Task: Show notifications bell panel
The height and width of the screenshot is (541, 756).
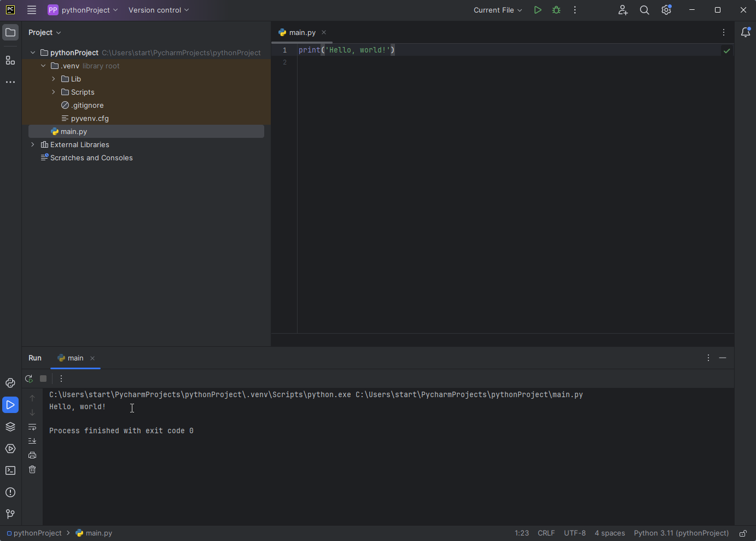Action: [746, 32]
